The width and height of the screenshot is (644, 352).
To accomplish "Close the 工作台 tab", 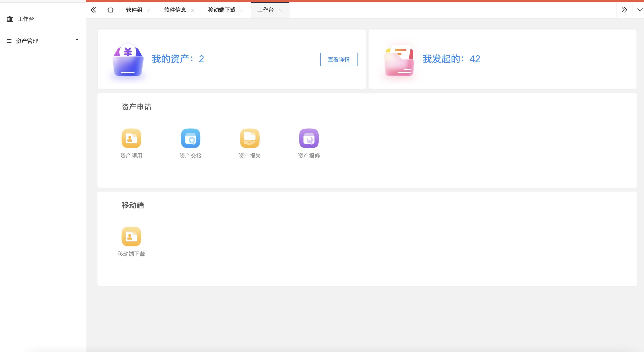I will tap(280, 10).
